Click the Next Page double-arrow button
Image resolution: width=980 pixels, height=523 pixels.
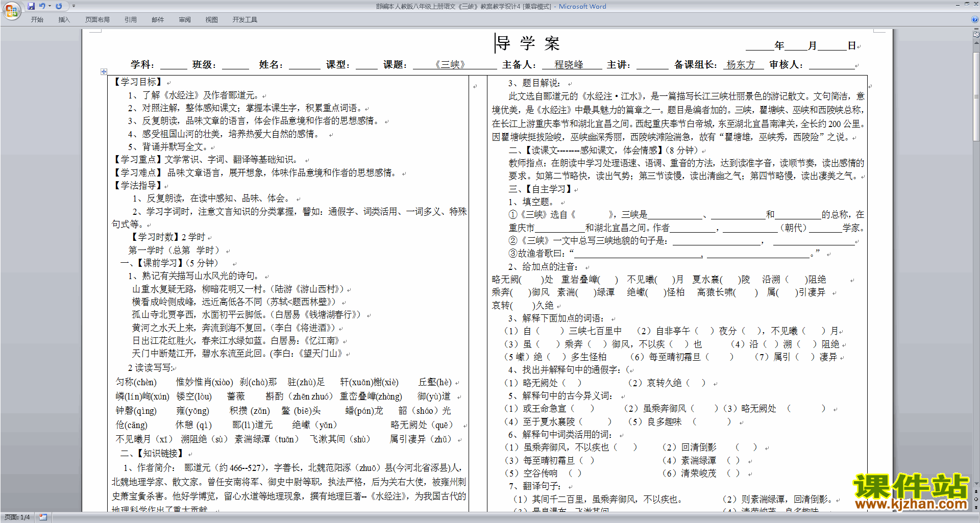(976, 507)
